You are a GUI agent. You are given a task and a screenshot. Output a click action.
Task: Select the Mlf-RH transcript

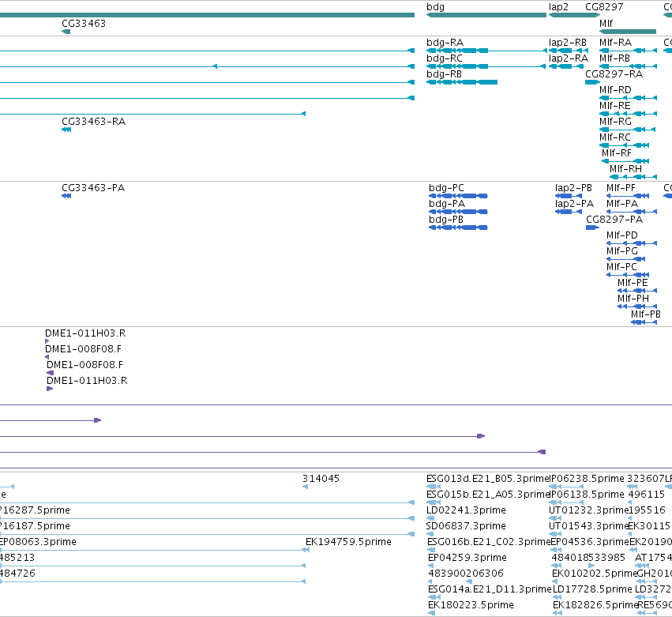[633, 177]
